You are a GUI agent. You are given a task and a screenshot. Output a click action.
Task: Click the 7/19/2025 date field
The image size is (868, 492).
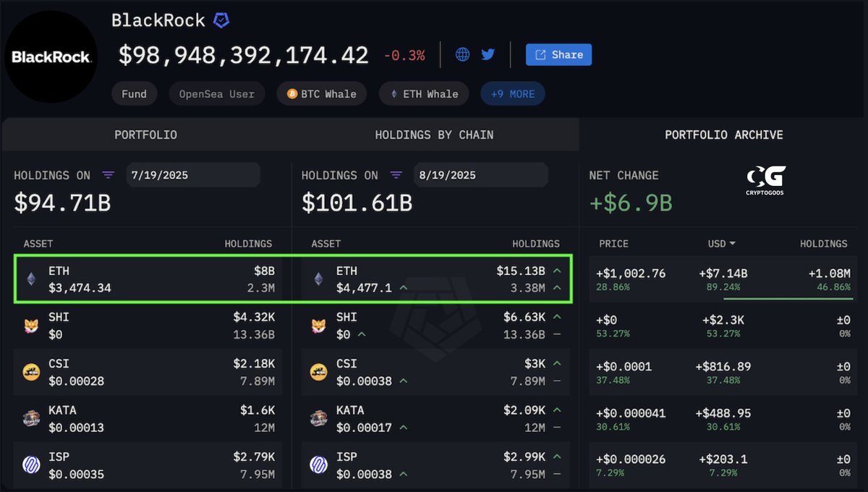click(192, 175)
